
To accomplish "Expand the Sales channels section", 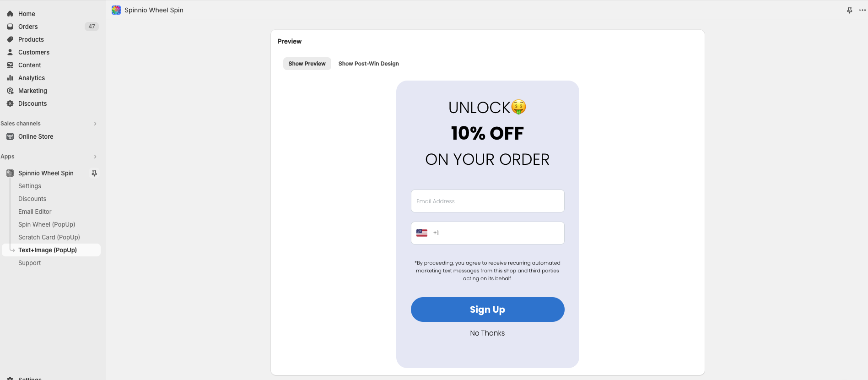I will (x=95, y=124).
